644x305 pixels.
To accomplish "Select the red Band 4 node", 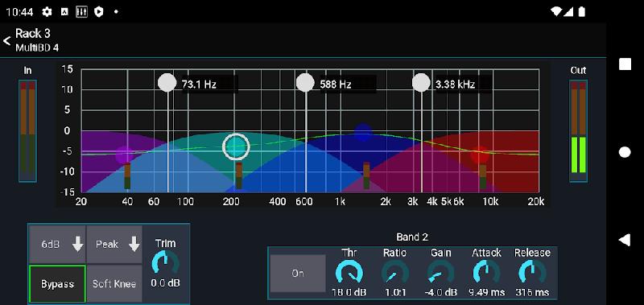I will [x=479, y=155].
